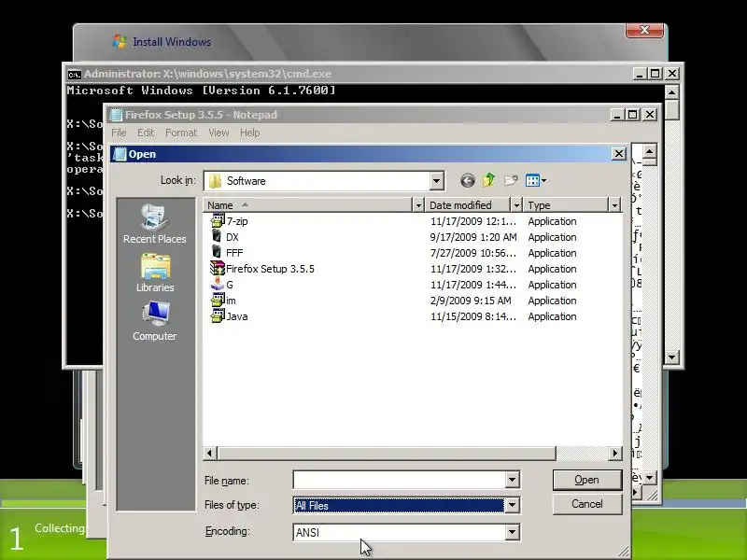Create a new folder icon
Viewport: 747px width, 560px height.
tap(511, 180)
